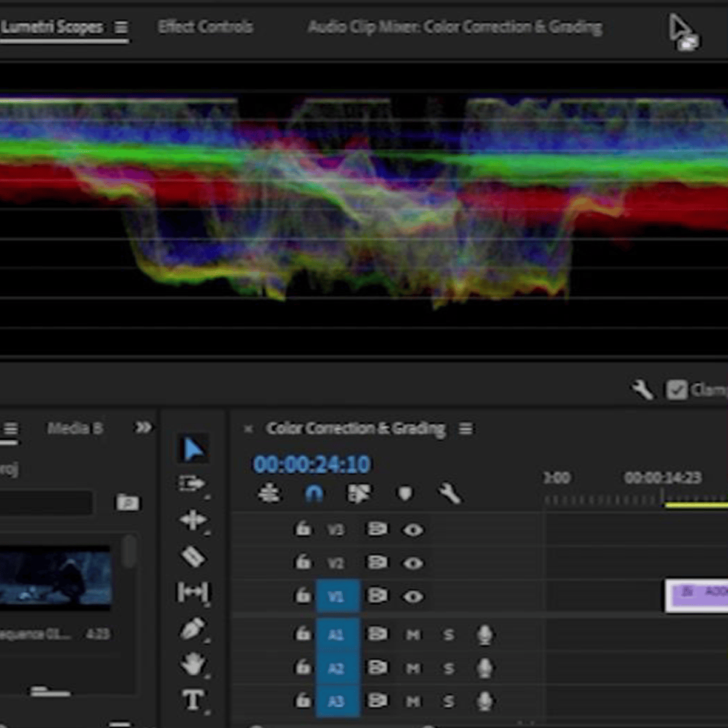Open the Lumetri Scopes panel menu

(121, 27)
